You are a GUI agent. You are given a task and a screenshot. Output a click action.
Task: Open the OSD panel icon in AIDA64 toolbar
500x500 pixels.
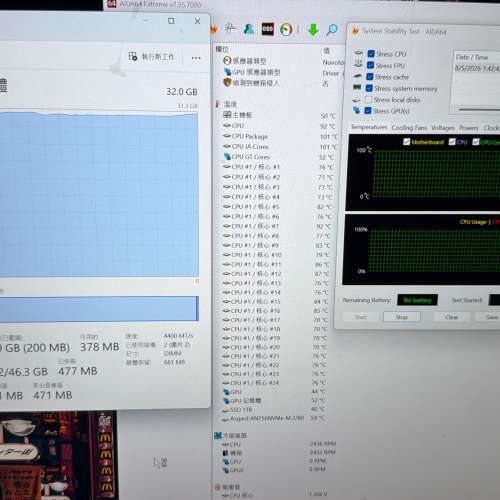pyautogui.click(x=267, y=29)
